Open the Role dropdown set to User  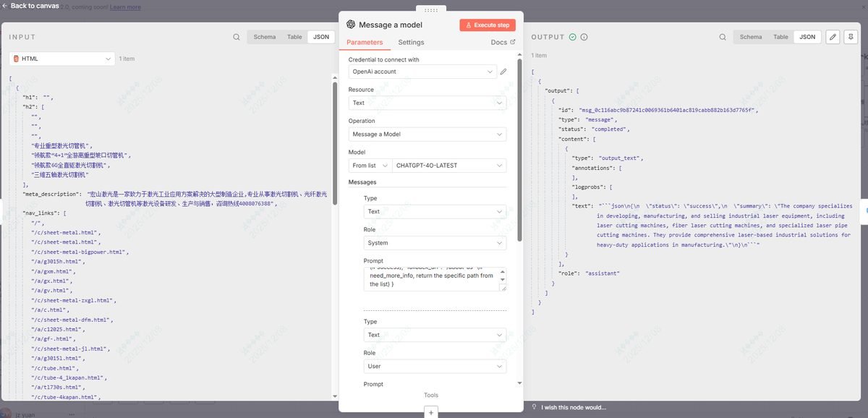435,367
